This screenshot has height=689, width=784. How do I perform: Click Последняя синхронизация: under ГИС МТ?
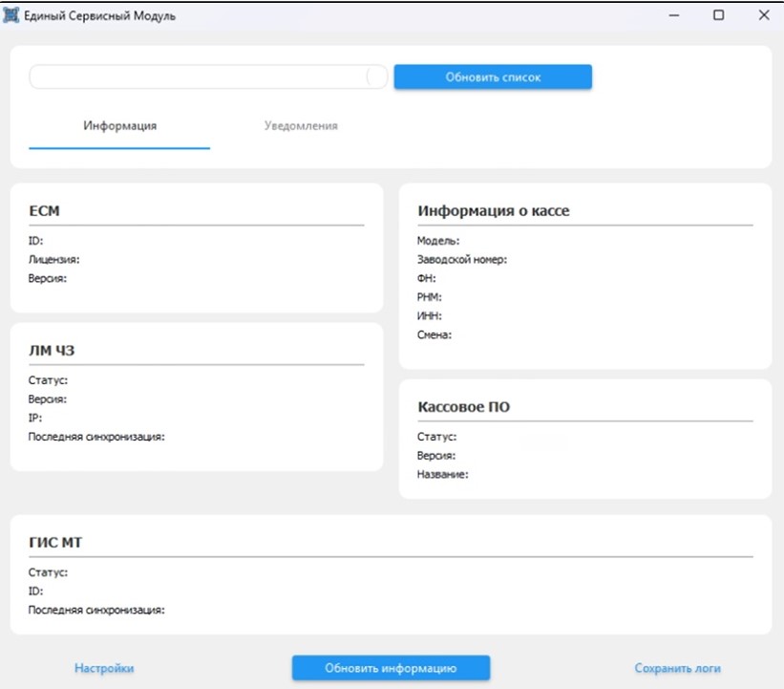coord(96,610)
